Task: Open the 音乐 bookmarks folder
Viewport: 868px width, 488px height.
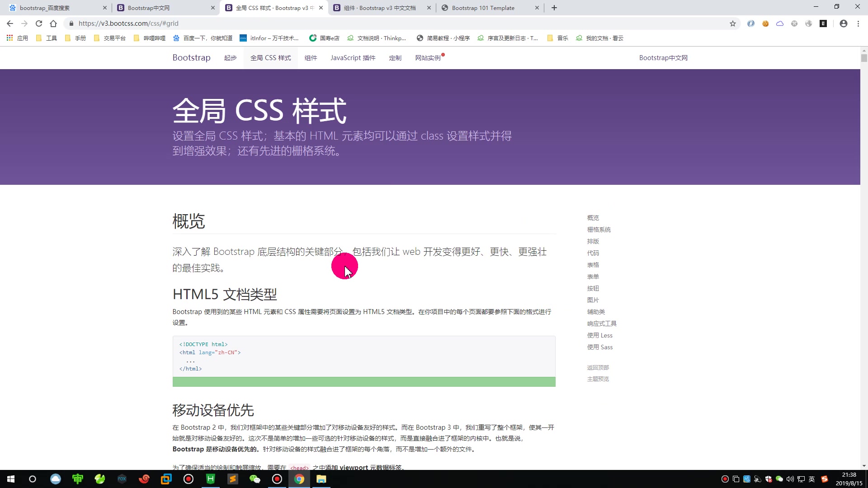Action: click(557, 38)
